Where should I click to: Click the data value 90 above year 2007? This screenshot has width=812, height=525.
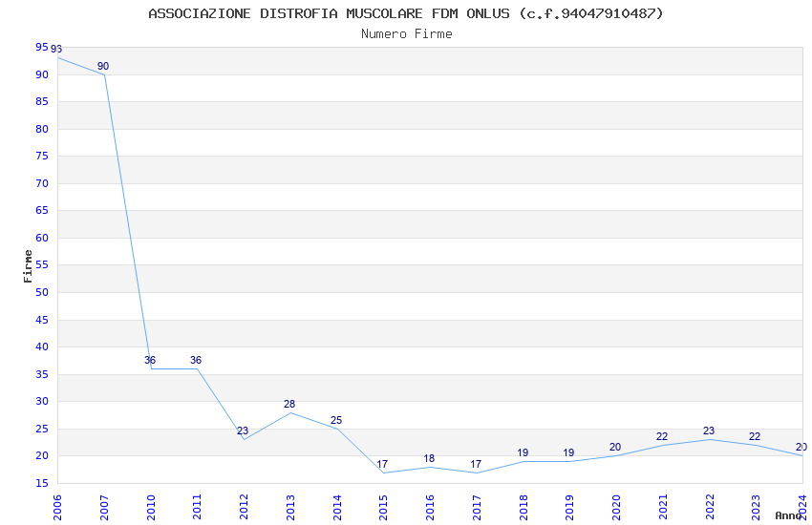click(103, 66)
